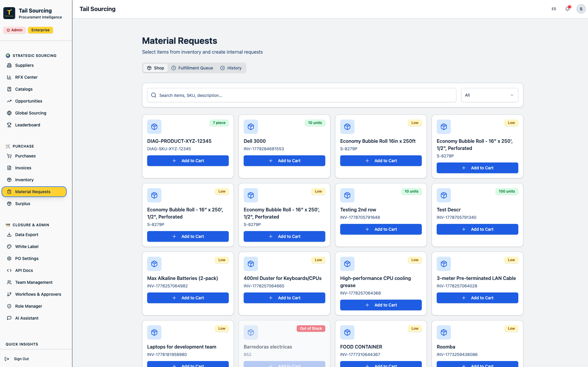Click the Surplus cube icon
The image size is (588, 367).
click(9, 204)
